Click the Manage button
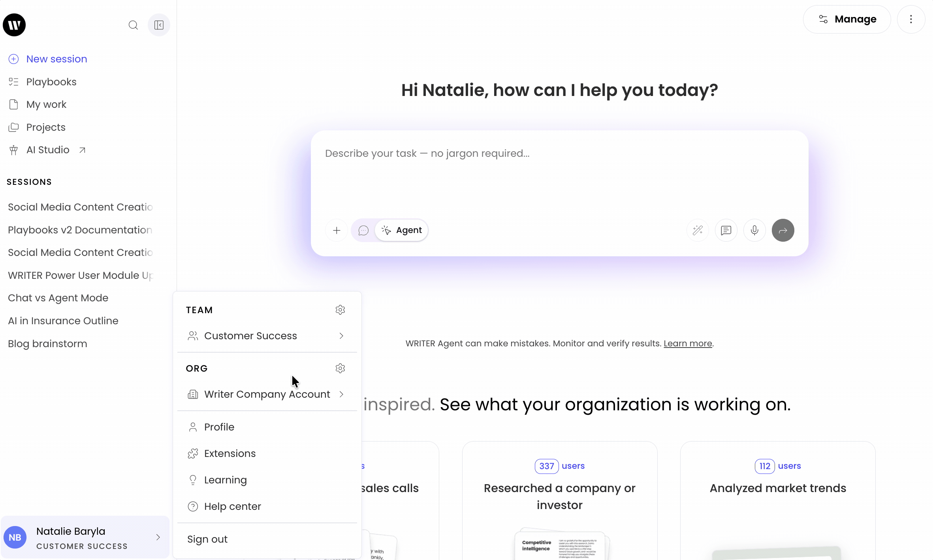933x560 pixels. pos(846,19)
